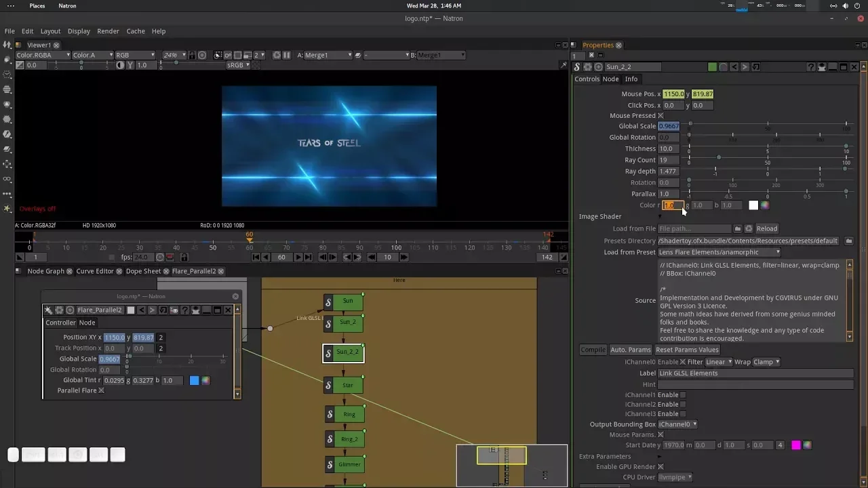Image resolution: width=868 pixels, height=488 pixels.
Task: Click the Sun_2_2 green node color button
Action: click(712, 67)
